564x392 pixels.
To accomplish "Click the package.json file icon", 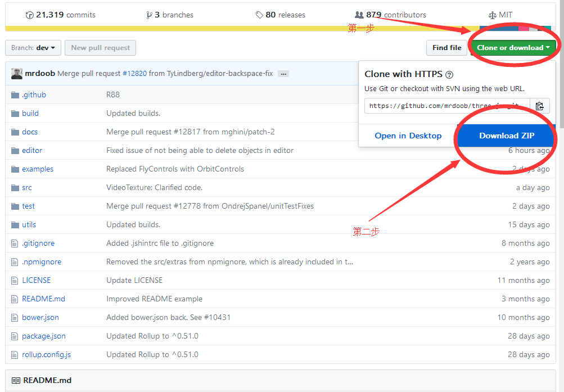I will pyautogui.click(x=15, y=336).
